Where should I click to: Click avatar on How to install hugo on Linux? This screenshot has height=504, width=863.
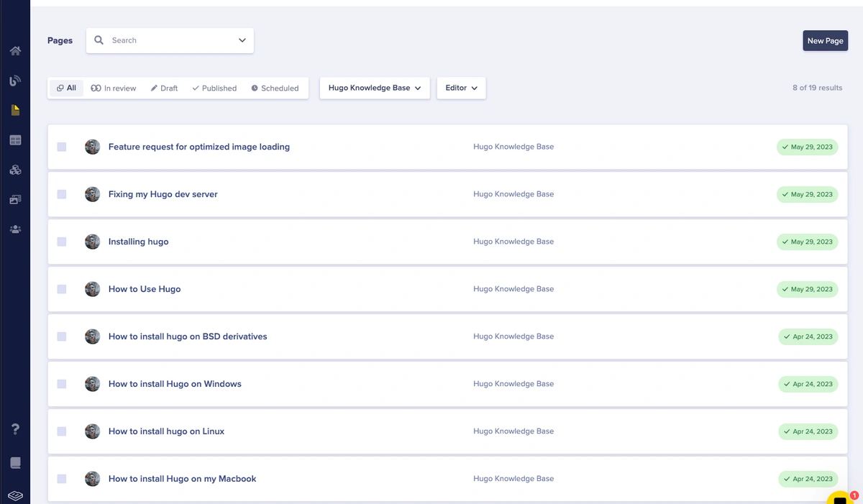coord(92,431)
